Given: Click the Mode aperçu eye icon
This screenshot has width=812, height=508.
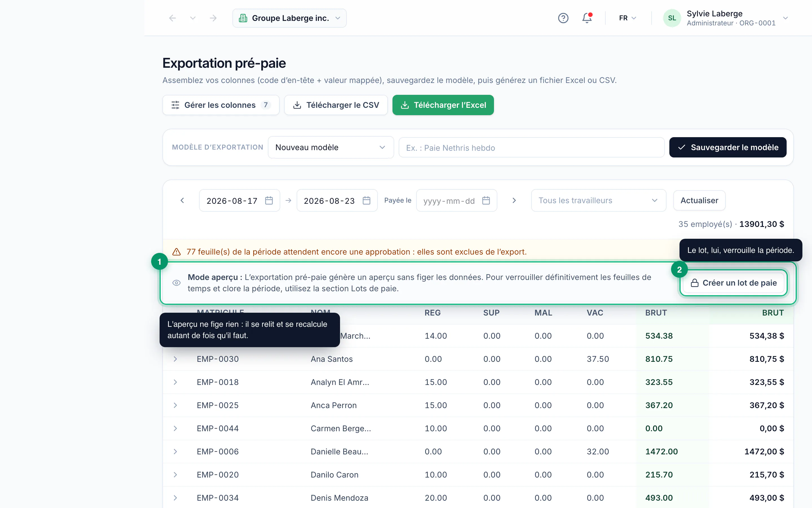Looking at the screenshot, I should pyautogui.click(x=176, y=283).
